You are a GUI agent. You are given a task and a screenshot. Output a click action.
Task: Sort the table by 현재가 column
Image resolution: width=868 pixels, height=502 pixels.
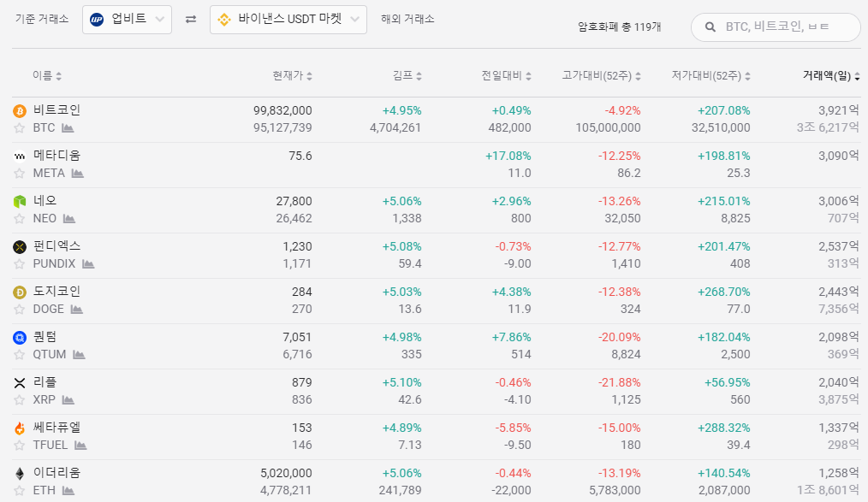point(292,76)
